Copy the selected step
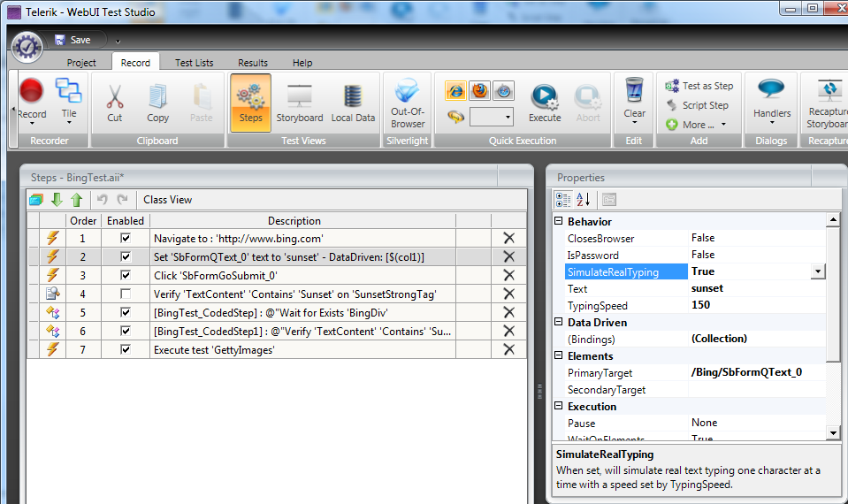This screenshot has height=504, width=848. pyautogui.click(x=158, y=96)
